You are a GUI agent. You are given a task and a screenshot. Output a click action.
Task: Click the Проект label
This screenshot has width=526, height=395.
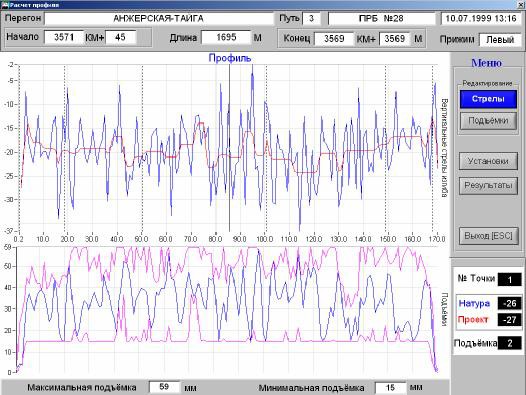(x=473, y=319)
